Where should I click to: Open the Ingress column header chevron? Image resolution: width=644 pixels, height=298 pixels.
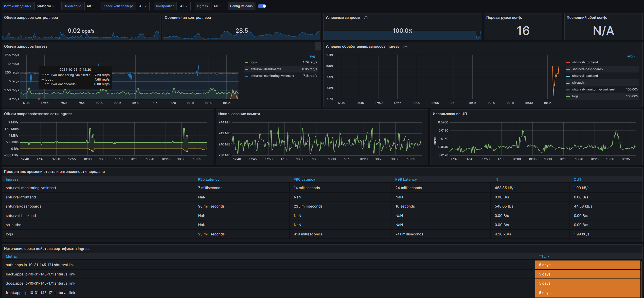[22, 180]
